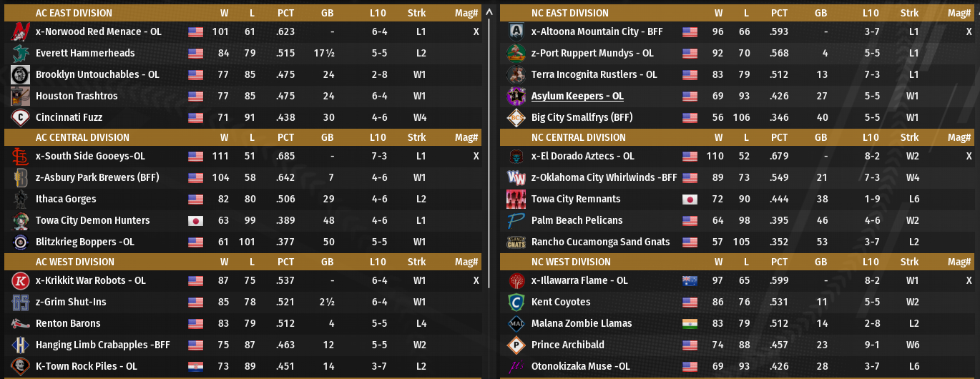Open the Palm Beach Pelicans team page

tap(577, 220)
